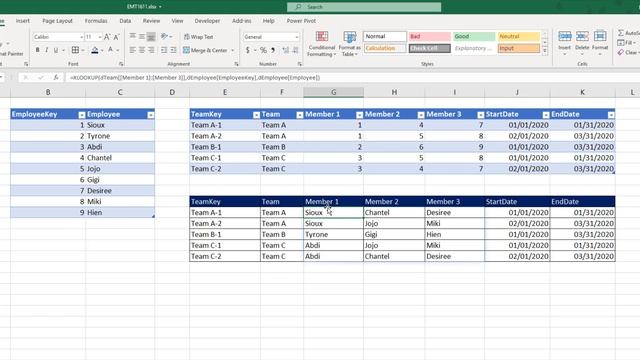Apply the fill color bucket
This screenshot has width=640, height=360.
coord(95,50)
